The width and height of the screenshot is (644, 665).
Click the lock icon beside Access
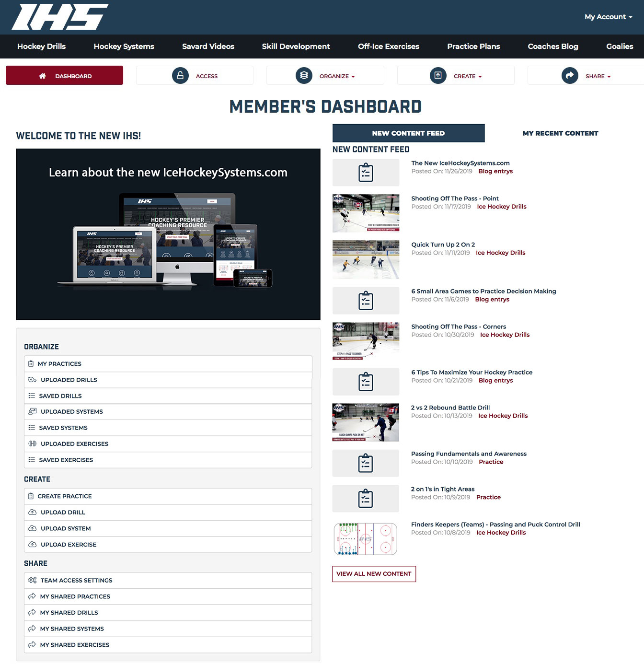180,75
